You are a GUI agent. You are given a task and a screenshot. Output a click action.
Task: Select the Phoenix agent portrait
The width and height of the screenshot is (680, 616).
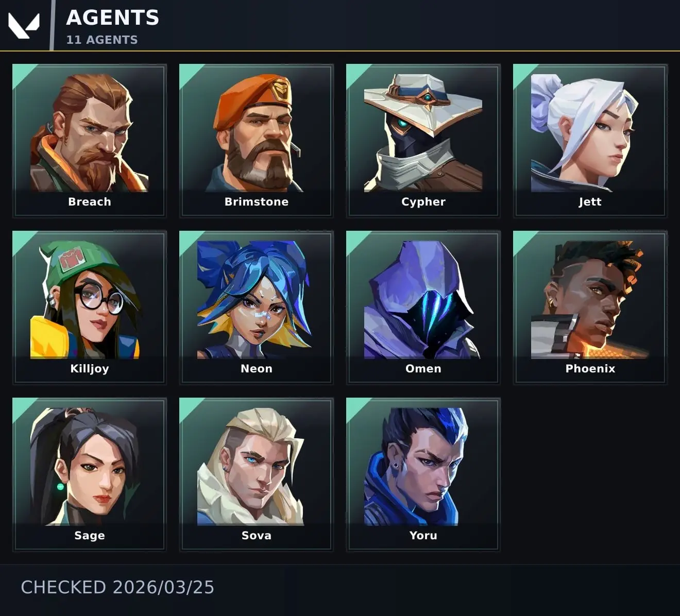(x=590, y=307)
